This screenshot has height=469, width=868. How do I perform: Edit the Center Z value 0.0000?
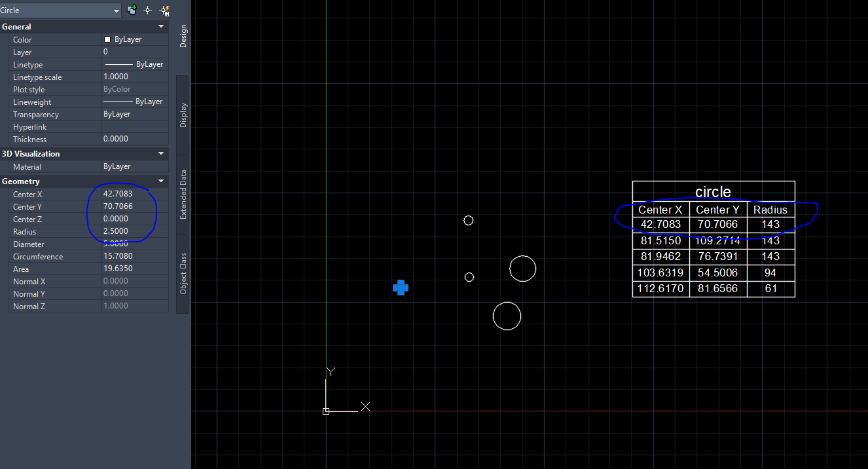point(135,219)
